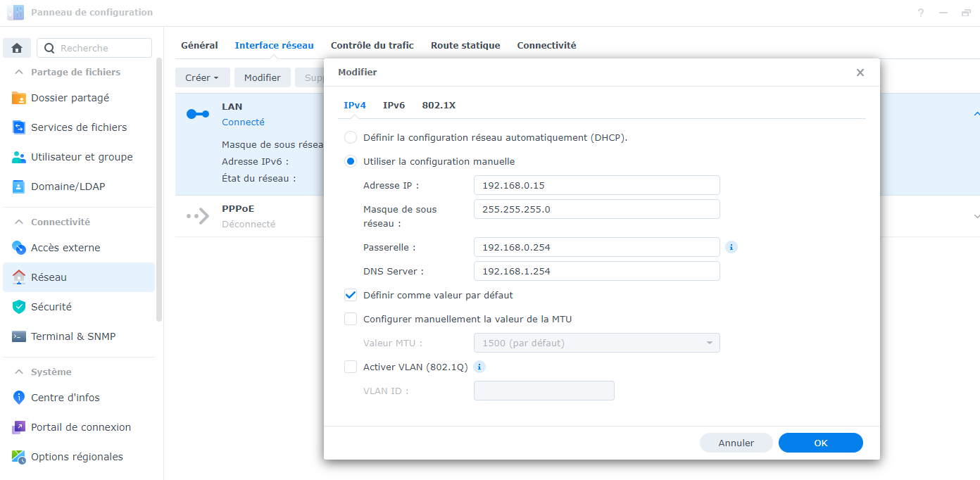Click the Modifier toolbar button

pos(263,77)
